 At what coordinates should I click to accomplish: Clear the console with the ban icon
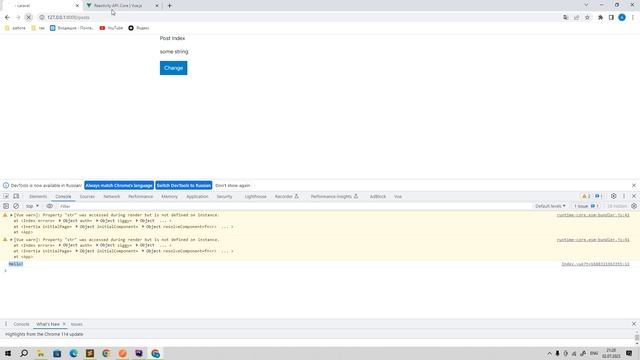[x=16, y=206]
